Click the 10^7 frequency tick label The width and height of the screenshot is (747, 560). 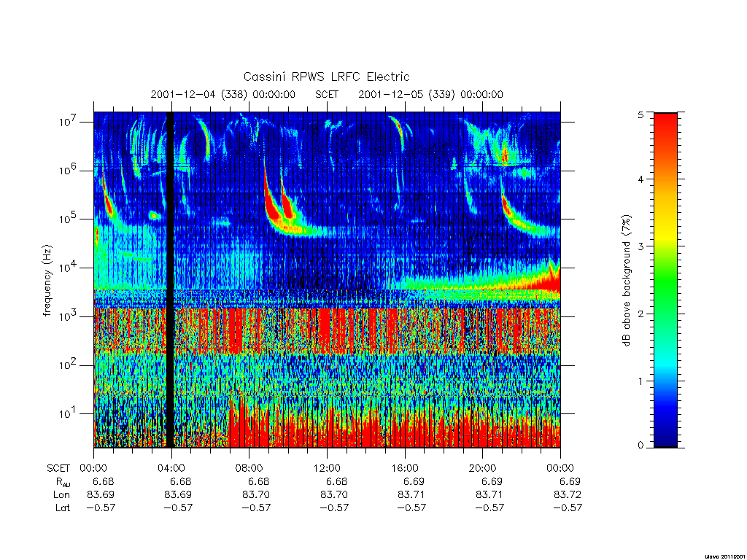pyautogui.click(x=68, y=122)
